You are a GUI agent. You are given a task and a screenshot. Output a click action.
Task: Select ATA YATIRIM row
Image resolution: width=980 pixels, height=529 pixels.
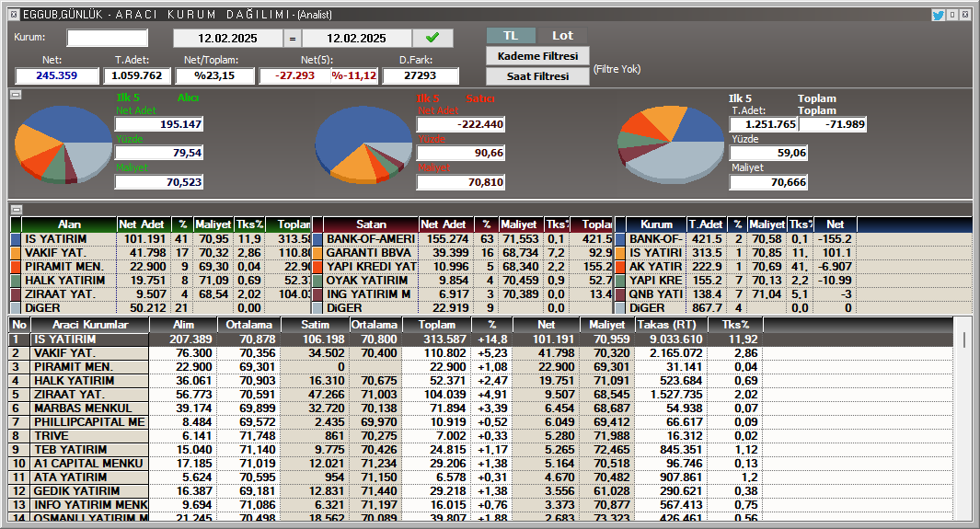480,477
